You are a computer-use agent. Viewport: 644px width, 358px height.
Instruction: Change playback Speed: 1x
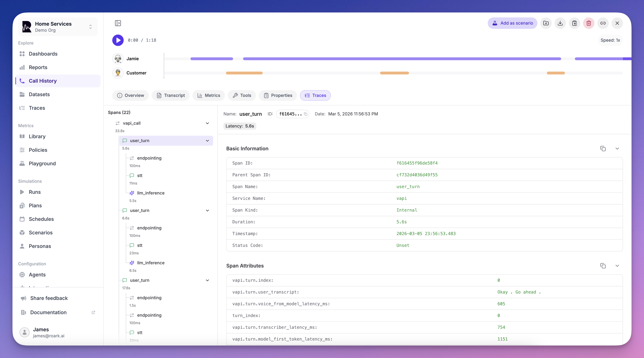coord(610,40)
